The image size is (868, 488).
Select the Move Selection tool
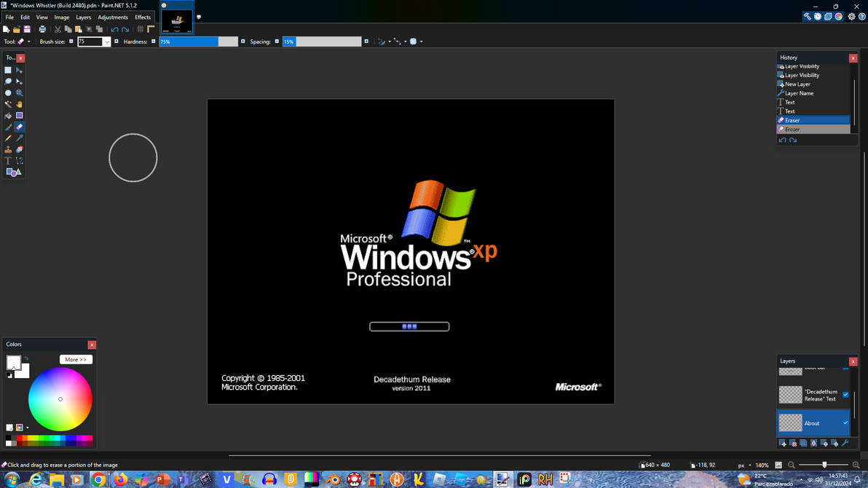[20, 82]
